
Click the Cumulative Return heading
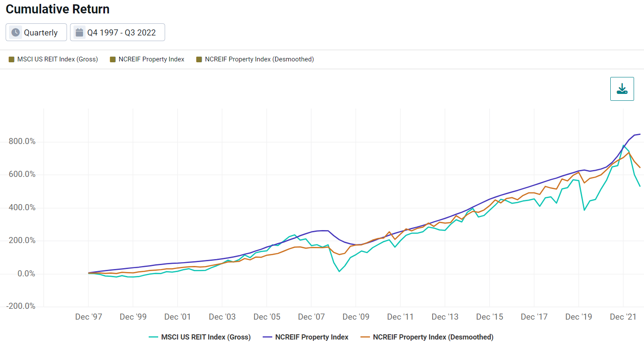click(57, 9)
